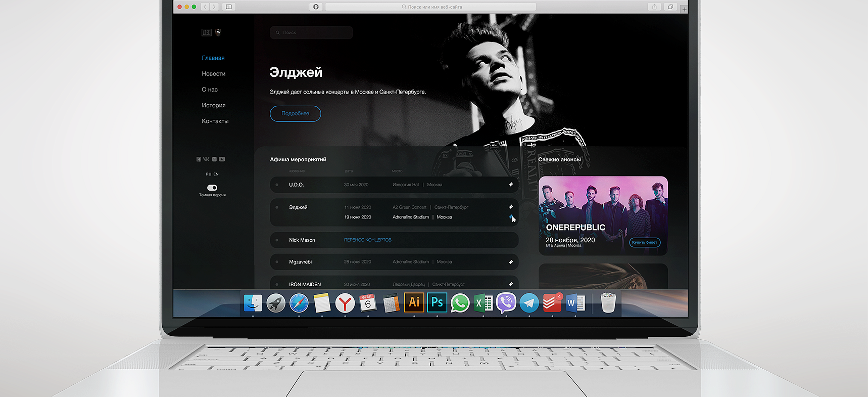The height and width of the screenshot is (397, 868).
Task: Go to Главная in the sidebar
Action: (213, 58)
